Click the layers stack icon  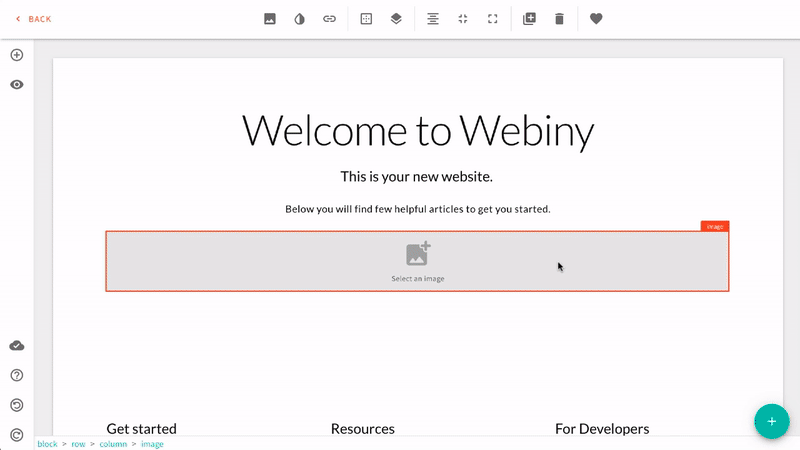coord(396,19)
